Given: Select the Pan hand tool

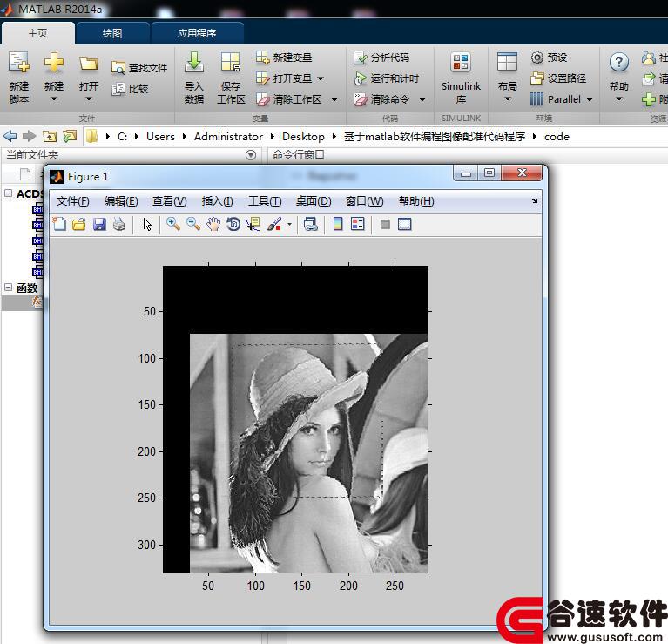Looking at the screenshot, I should [213, 224].
